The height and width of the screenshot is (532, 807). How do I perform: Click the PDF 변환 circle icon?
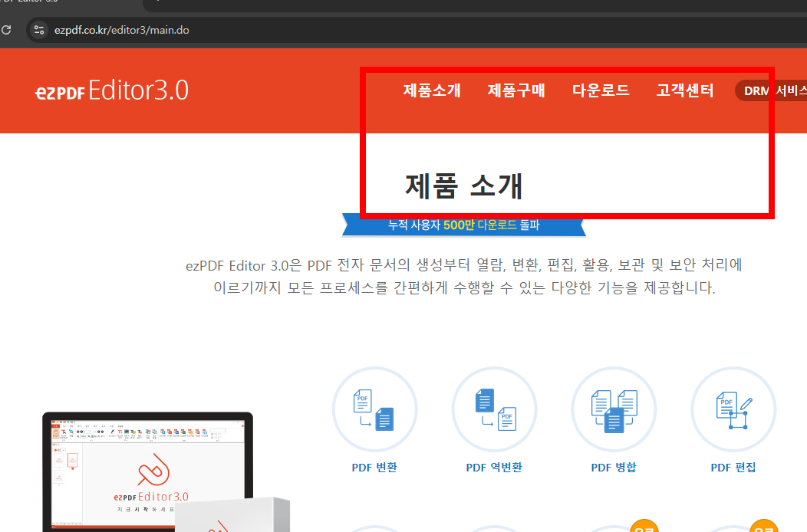pyautogui.click(x=374, y=409)
